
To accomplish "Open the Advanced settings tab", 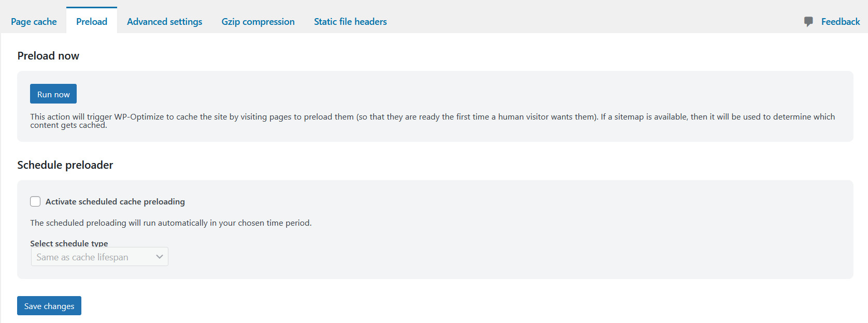I will pos(164,21).
